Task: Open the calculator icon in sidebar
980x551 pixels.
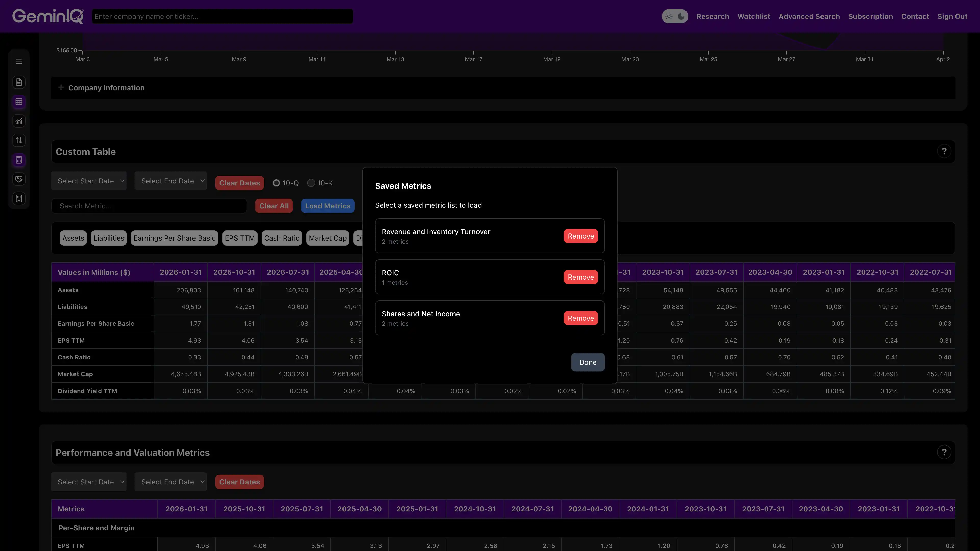Action: coord(19,160)
